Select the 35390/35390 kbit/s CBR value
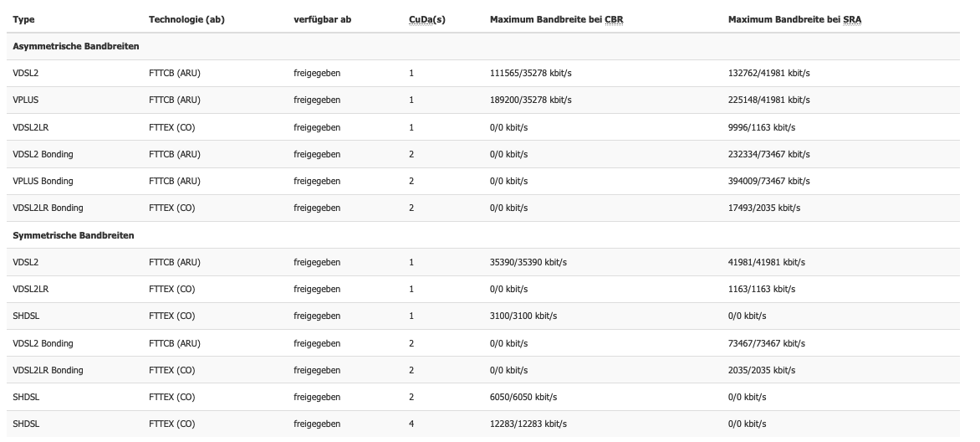The image size is (980, 442). [x=528, y=262]
